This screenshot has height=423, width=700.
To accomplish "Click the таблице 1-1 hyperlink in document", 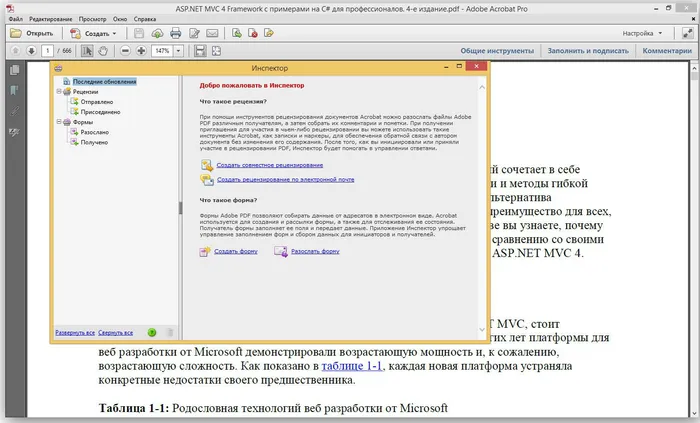I will pos(351,366).
